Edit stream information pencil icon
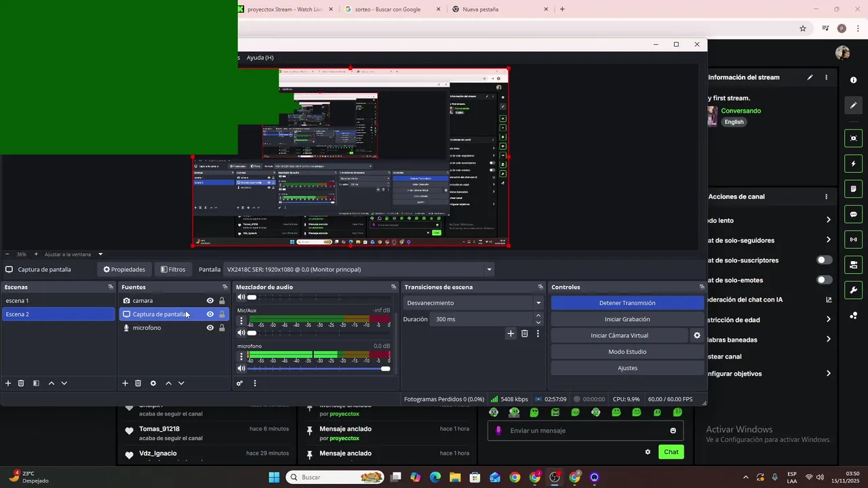The width and height of the screenshot is (868, 488). 810,77
